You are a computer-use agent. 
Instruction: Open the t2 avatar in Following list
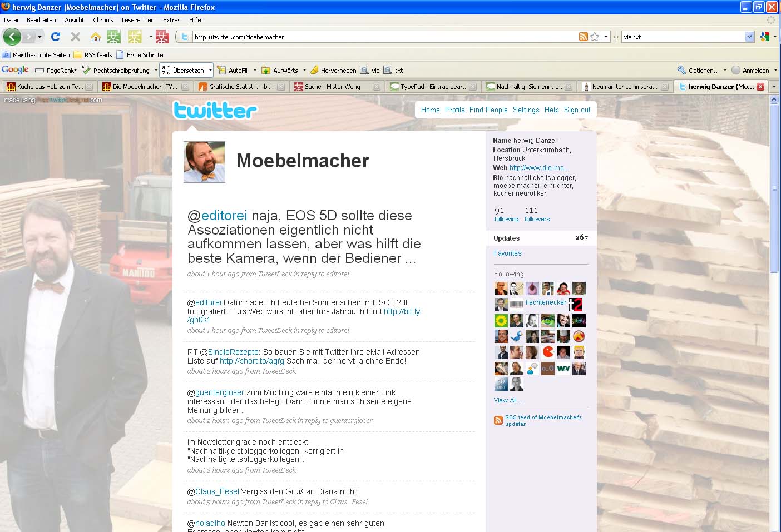(x=575, y=304)
